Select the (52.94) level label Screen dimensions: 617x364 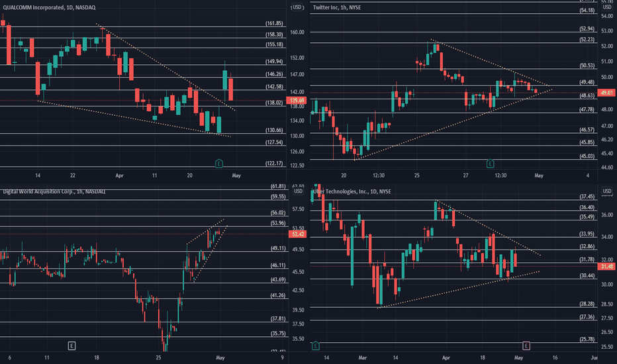[587, 28]
